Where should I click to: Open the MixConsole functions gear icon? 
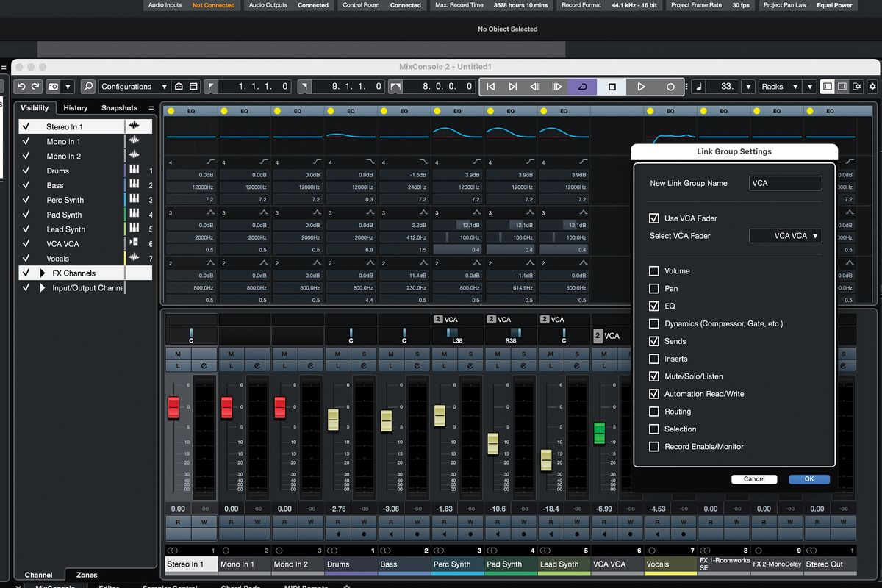click(872, 86)
